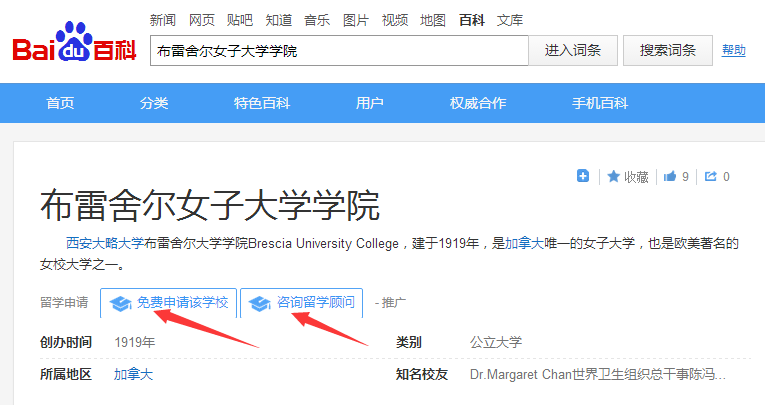
Task: Open the 特色百科 menu item
Action: 262,103
